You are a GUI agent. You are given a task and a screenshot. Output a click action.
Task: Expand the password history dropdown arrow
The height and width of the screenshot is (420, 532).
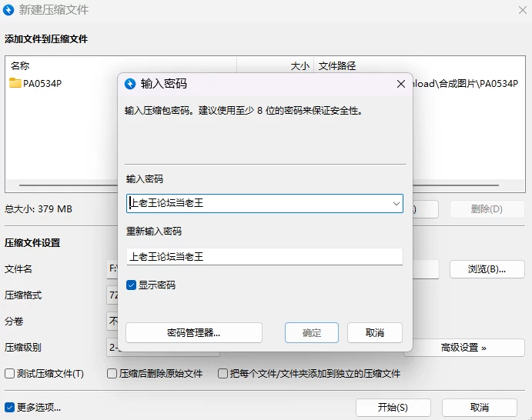[396, 203]
